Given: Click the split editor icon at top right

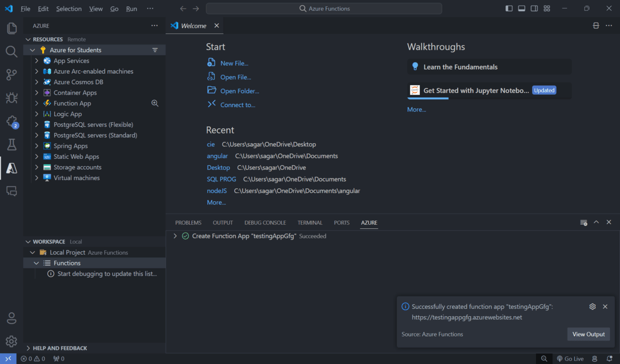Looking at the screenshot, I should coord(596,26).
